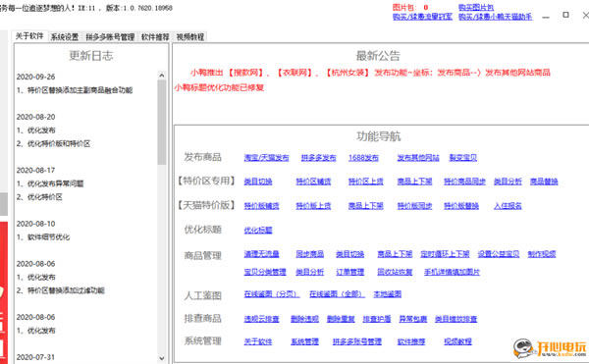Click the 特价版铺货 link
589x364 pixels.
click(x=261, y=206)
